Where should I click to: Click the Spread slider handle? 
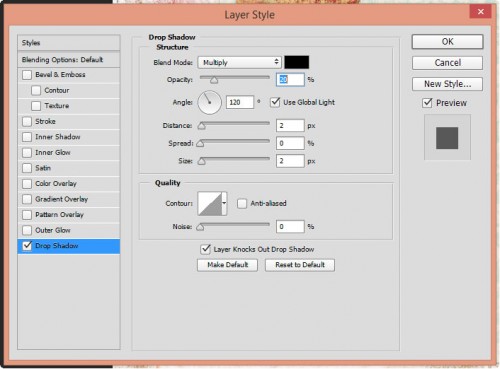tap(200, 144)
